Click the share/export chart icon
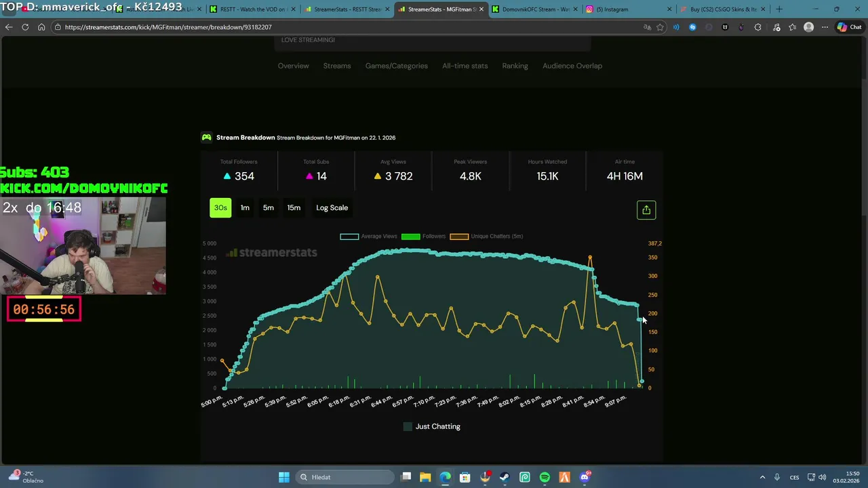This screenshot has width=868, height=488. click(x=646, y=210)
